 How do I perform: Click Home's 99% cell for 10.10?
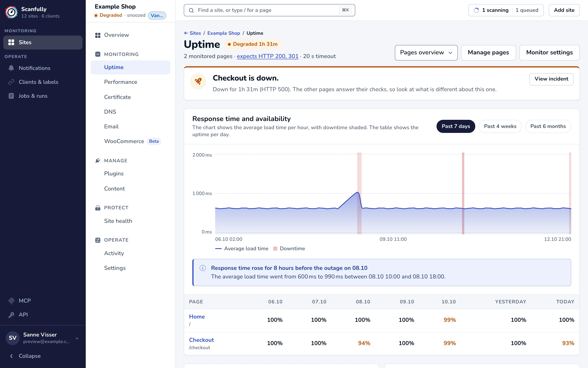450,320
